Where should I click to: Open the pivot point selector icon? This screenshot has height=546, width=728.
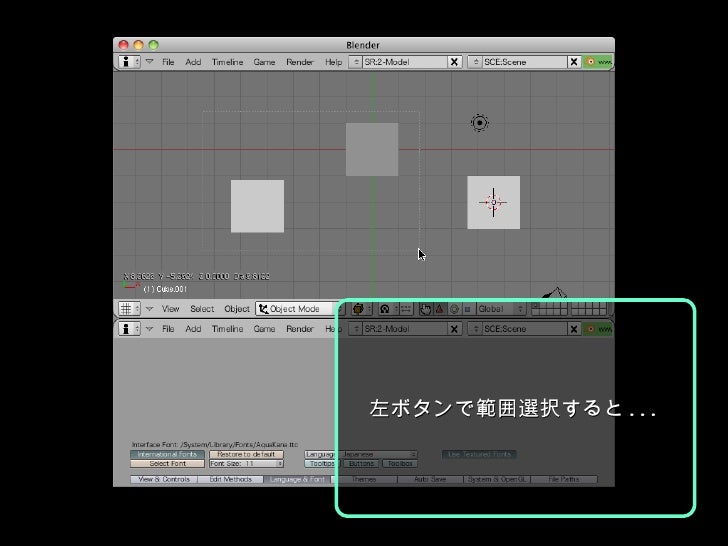pyautogui.click(x=388, y=309)
